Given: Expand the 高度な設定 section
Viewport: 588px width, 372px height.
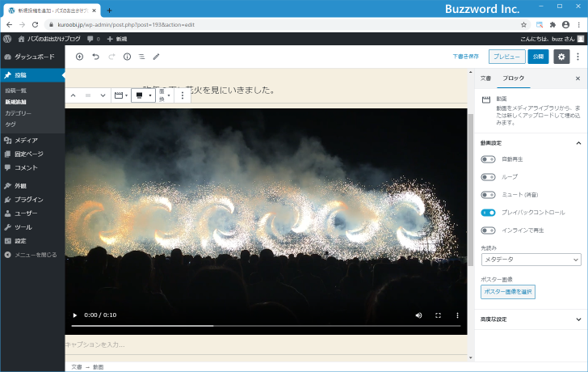Looking at the screenshot, I should [x=530, y=319].
